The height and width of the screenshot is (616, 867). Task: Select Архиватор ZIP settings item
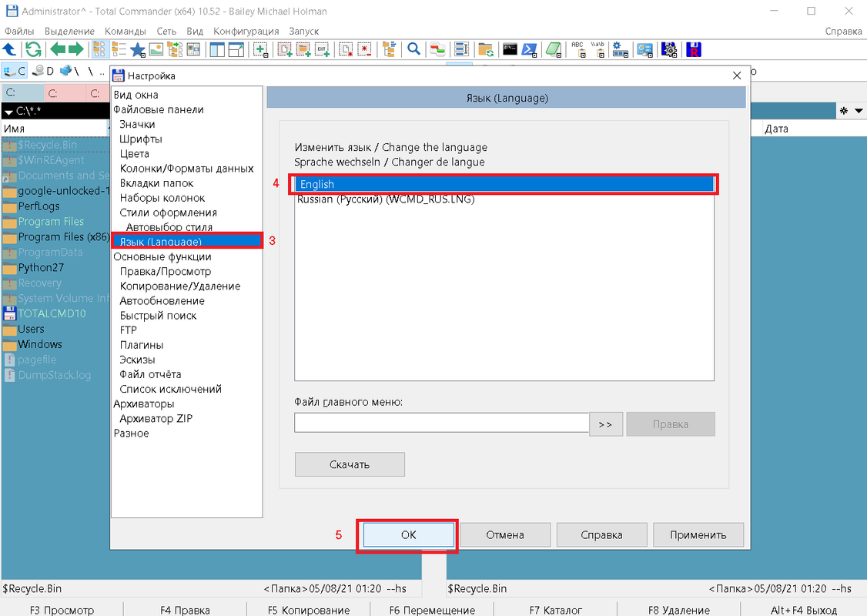[156, 419]
